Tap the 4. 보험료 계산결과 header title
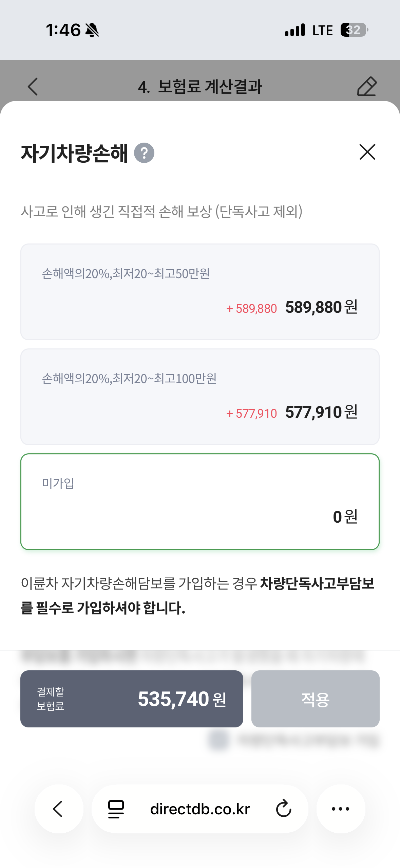This screenshot has height=868, width=400. (200, 87)
